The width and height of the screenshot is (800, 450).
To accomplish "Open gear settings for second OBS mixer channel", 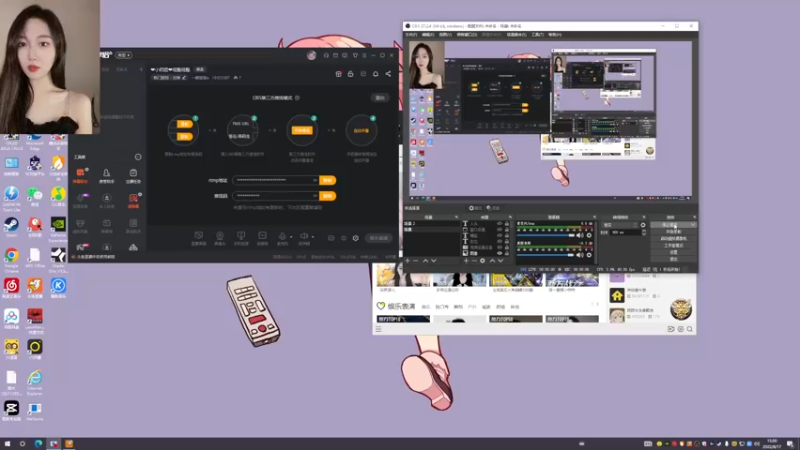I will coord(589,255).
